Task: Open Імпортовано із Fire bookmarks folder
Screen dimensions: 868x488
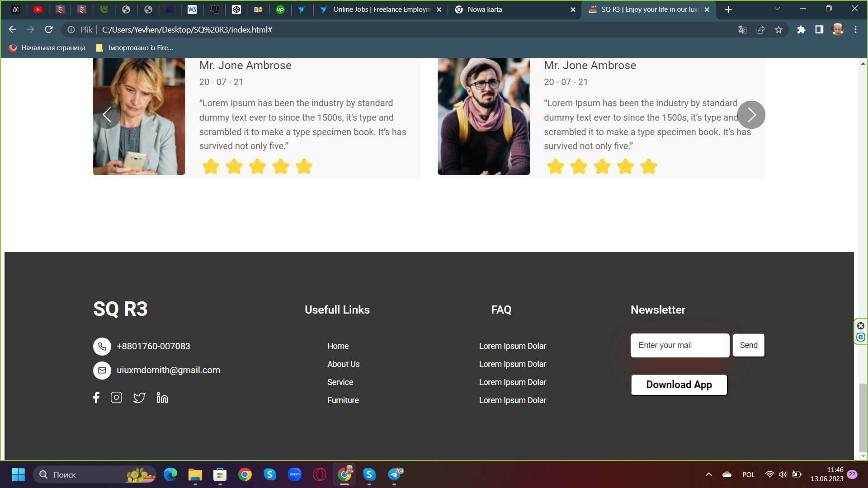Action: (134, 48)
